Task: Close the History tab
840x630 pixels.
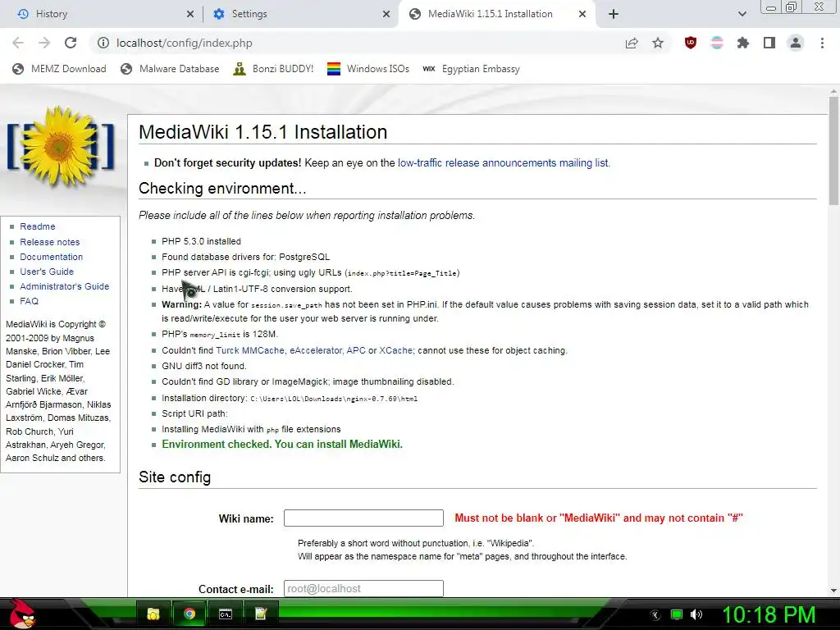Action: (x=190, y=14)
